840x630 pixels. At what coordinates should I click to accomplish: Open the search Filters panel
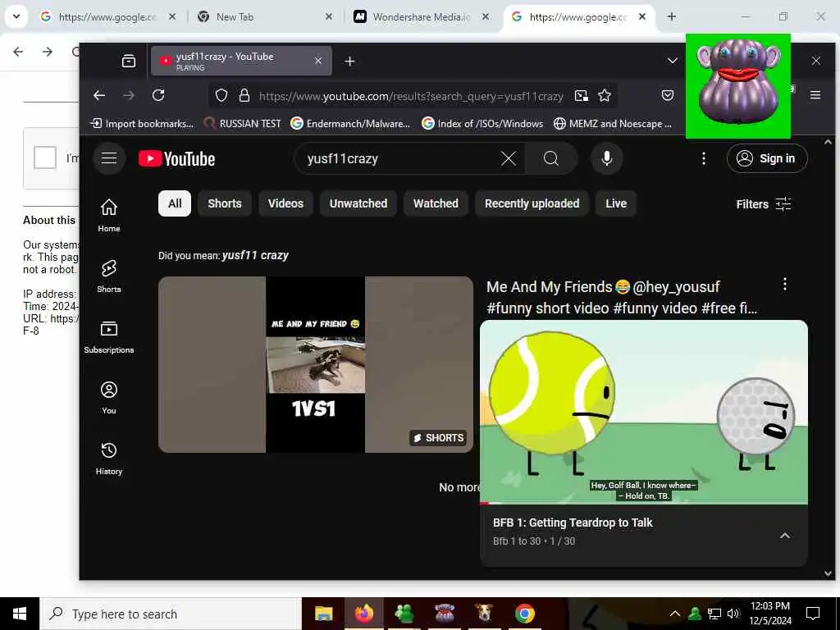coord(764,204)
